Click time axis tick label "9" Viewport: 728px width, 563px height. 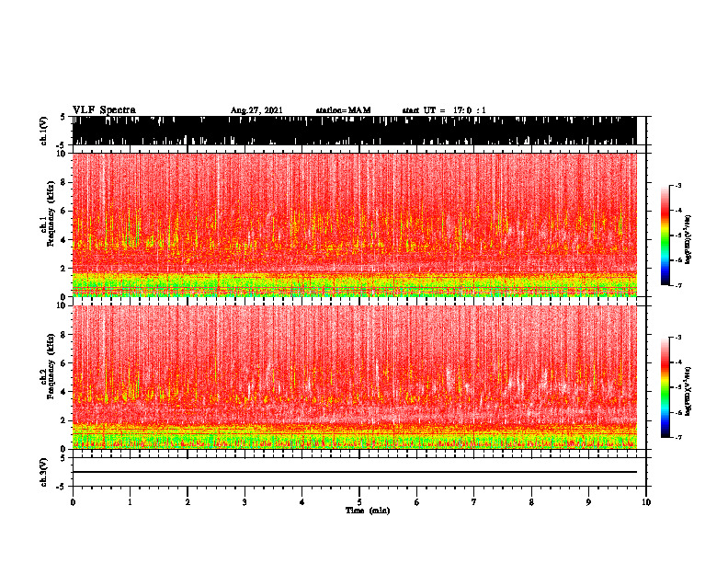588,502
